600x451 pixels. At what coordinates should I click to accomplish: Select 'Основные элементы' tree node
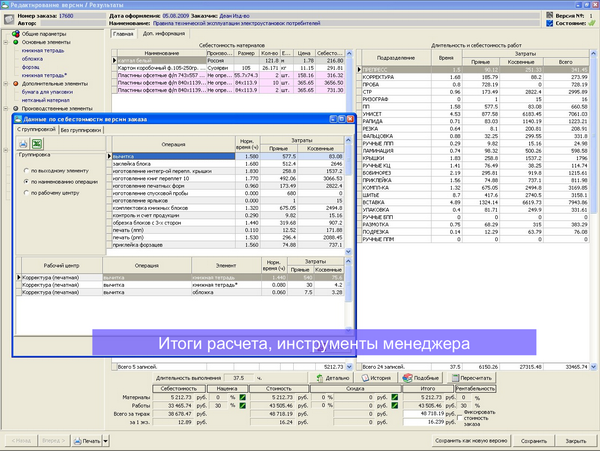pyautogui.click(x=44, y=43)
